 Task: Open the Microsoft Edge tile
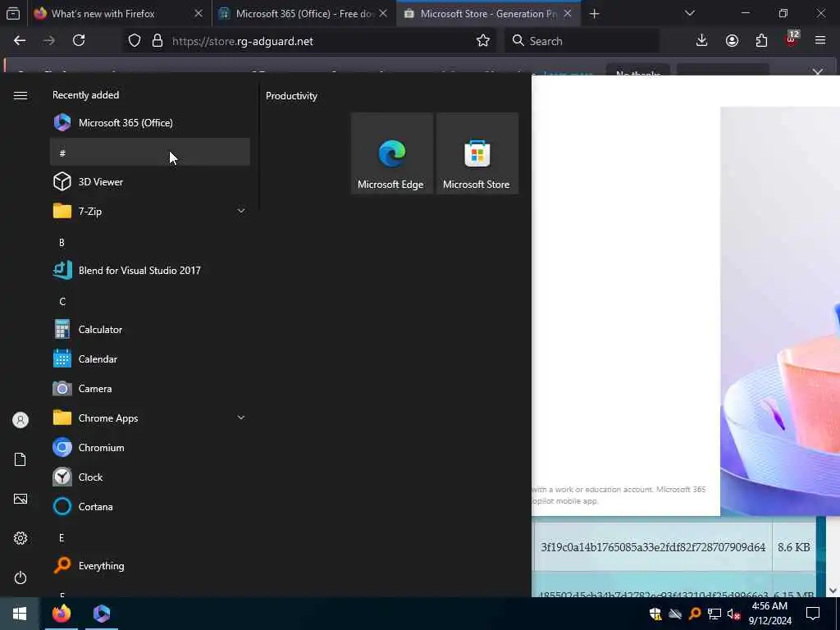click(391, 153)
